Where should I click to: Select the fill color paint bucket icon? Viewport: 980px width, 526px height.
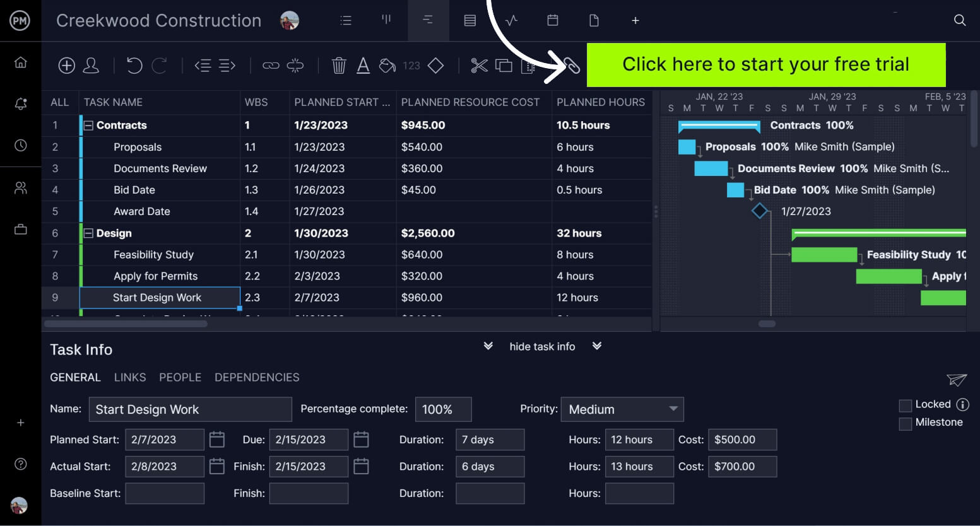click(x=387, y=65)
